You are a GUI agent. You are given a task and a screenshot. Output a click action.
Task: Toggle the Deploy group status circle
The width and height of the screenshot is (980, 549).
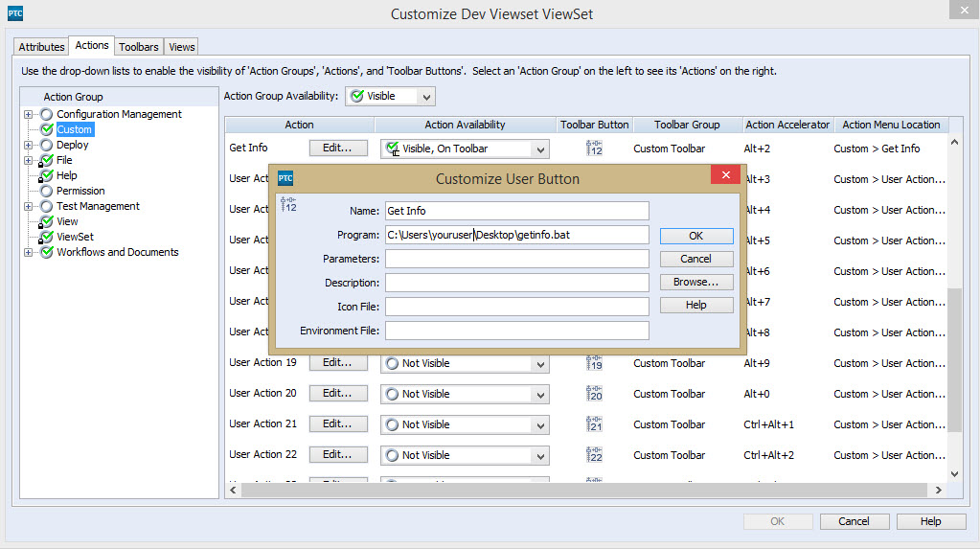46,145
